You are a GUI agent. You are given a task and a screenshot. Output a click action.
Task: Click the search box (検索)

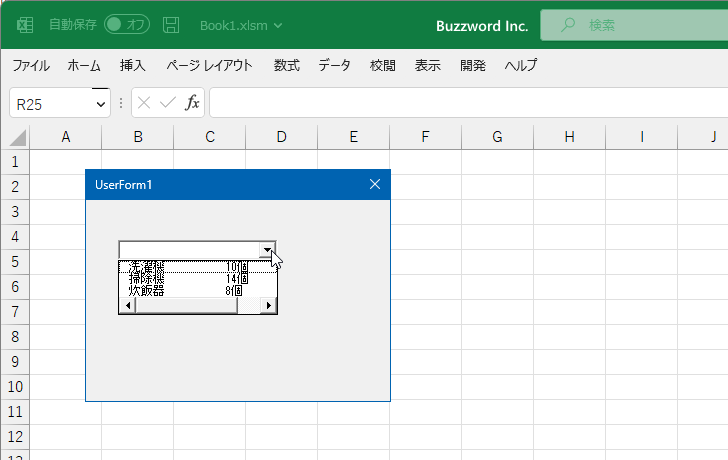point(634,25)
